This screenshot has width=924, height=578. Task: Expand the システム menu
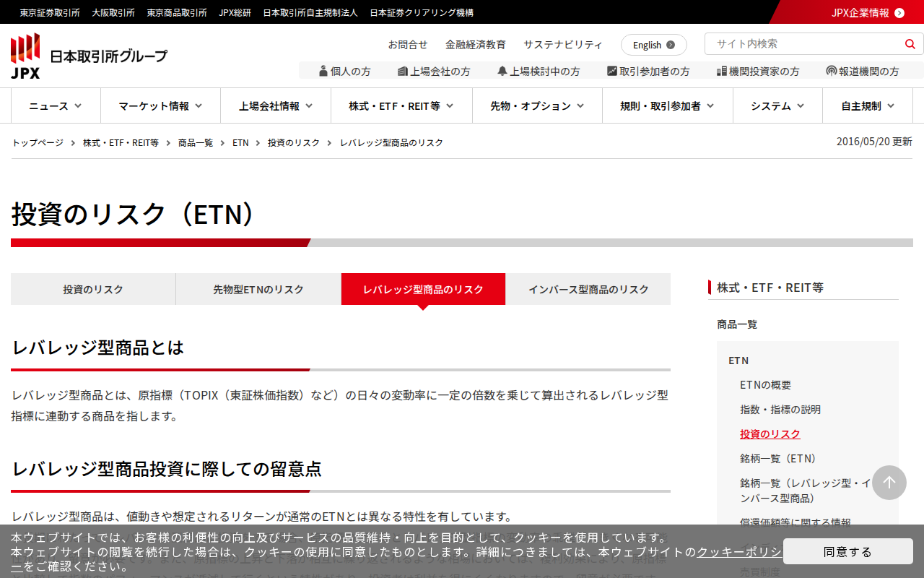pyautogui.click(x=777, y=105)
